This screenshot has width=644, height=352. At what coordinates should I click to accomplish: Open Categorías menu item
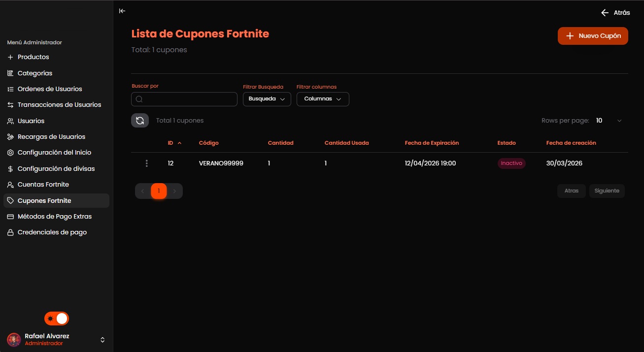click(x=56, y=73)
